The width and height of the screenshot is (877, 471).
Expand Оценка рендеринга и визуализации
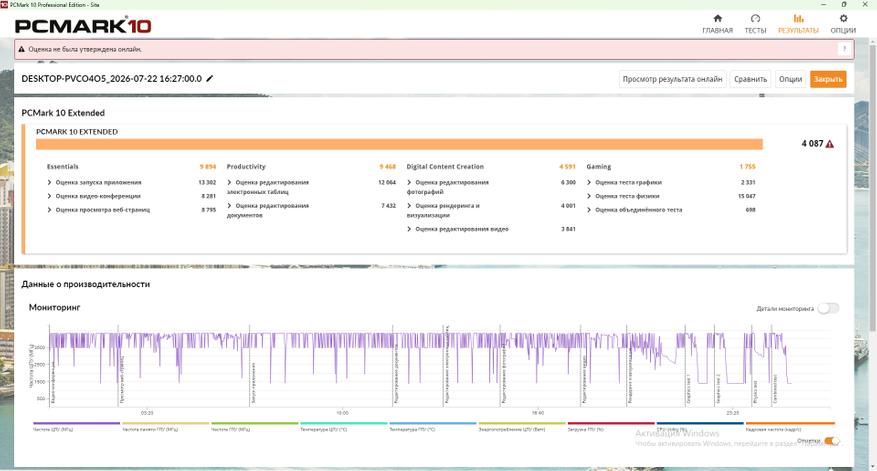coord(409,206)
